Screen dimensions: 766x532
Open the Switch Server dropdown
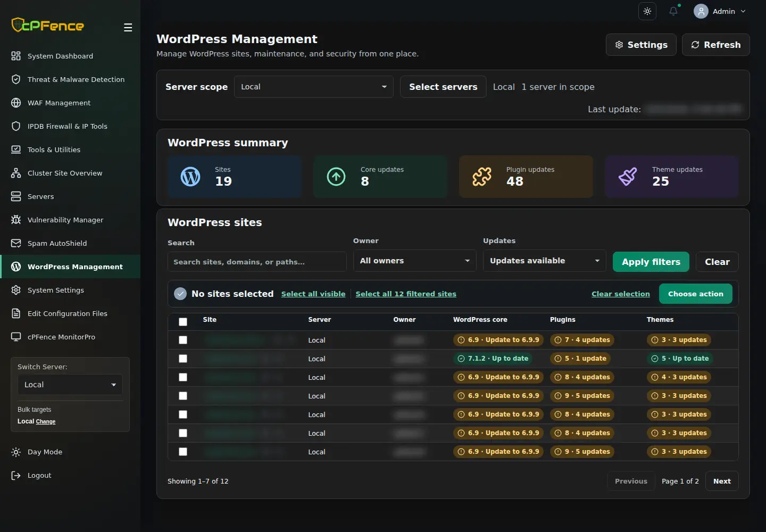(70, 385)
